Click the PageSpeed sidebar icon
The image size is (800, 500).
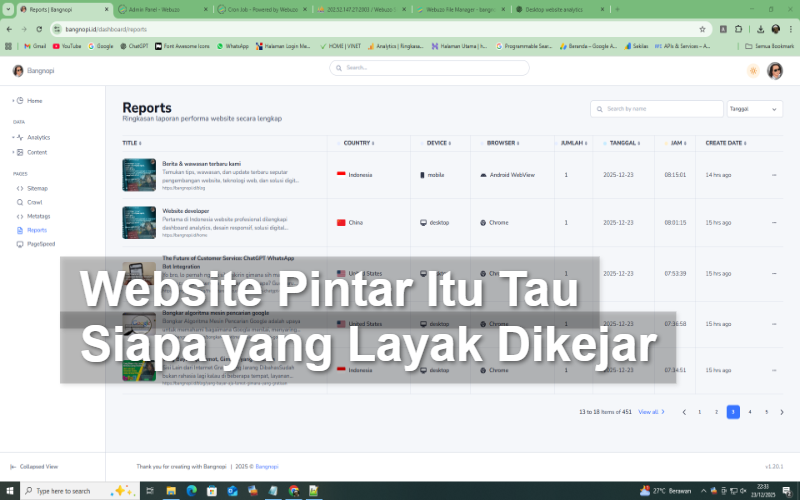tap(18, 243)
